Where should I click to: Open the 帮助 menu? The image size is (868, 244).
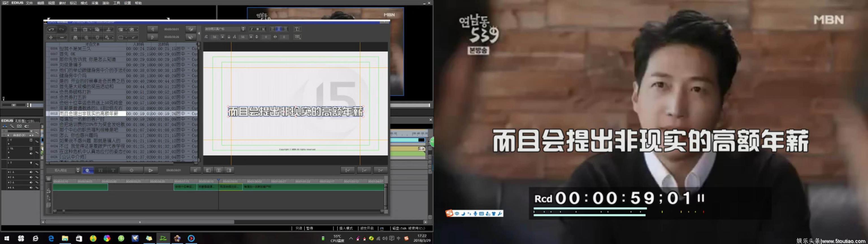click(138, 3)
